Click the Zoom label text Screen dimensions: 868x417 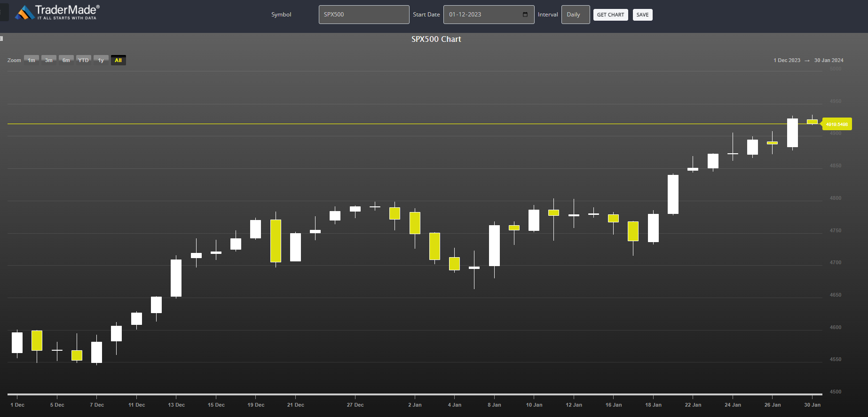click(x=14, y=60)
